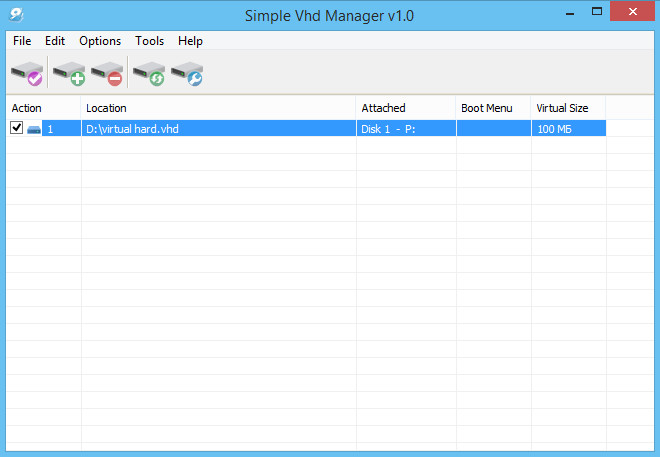660x457 pixels.
Task: Open the File menu
Action: pyautogui.click(x=22, y=41)
